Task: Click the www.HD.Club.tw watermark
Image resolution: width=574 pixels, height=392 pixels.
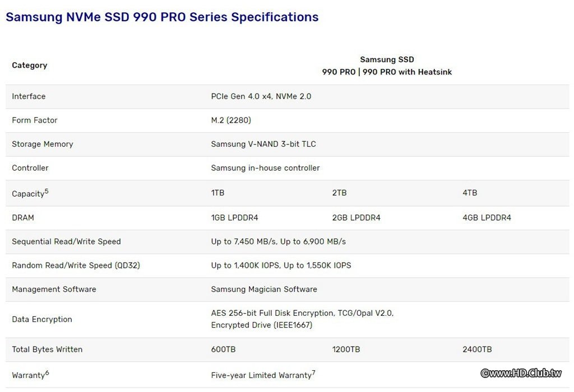Action: (x=521, y=373)
